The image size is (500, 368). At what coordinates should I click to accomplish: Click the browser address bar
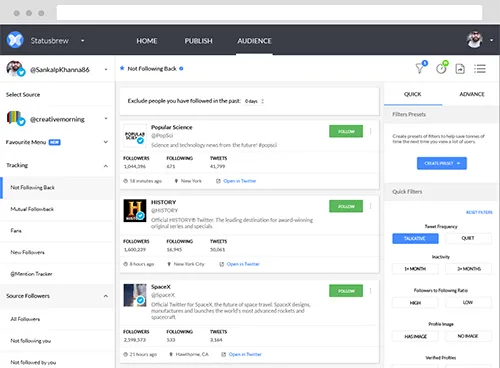pyautogui.click(x=269, y=13)
